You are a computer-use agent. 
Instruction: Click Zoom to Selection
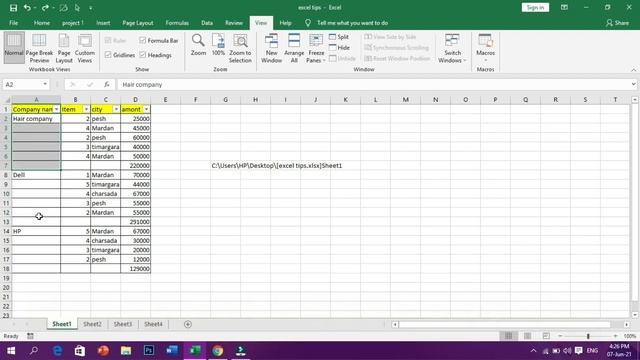click(240, 48)
